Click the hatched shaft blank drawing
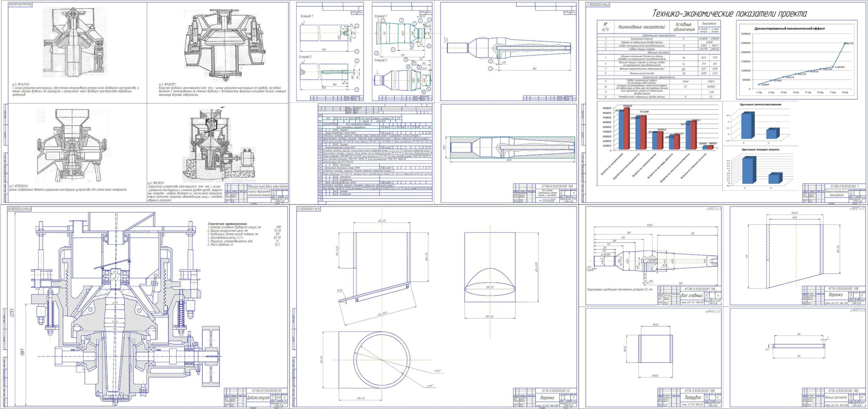This screenshot has height=409, width=868. point(512,148)
